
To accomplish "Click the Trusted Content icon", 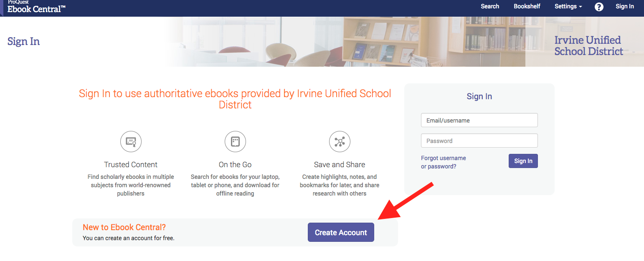I will click(131, 141).
